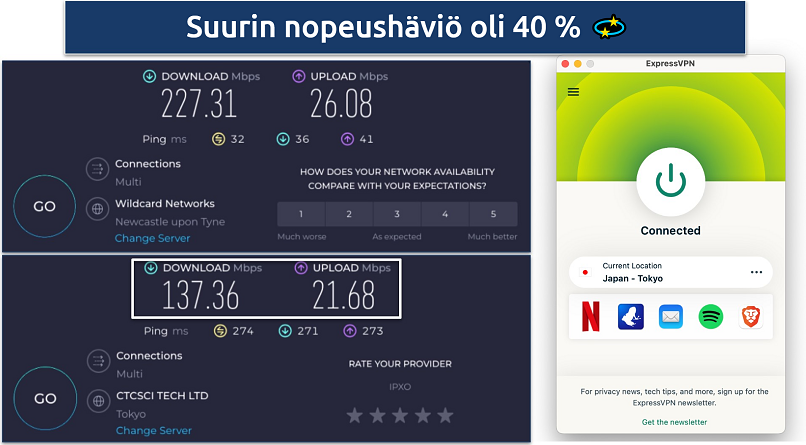The height and width of the screenshot is (445, 806).
Task: Click the Connected status label
Action: click(670, 231)
